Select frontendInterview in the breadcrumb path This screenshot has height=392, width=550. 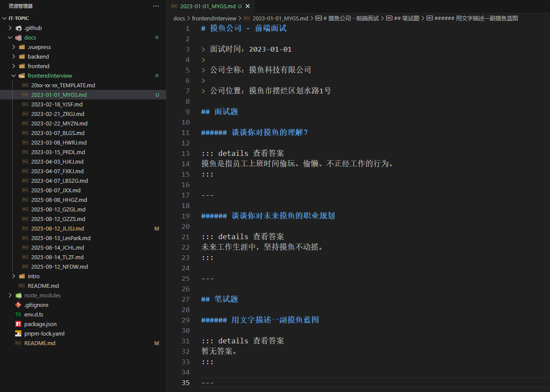(x=214, y=18)
